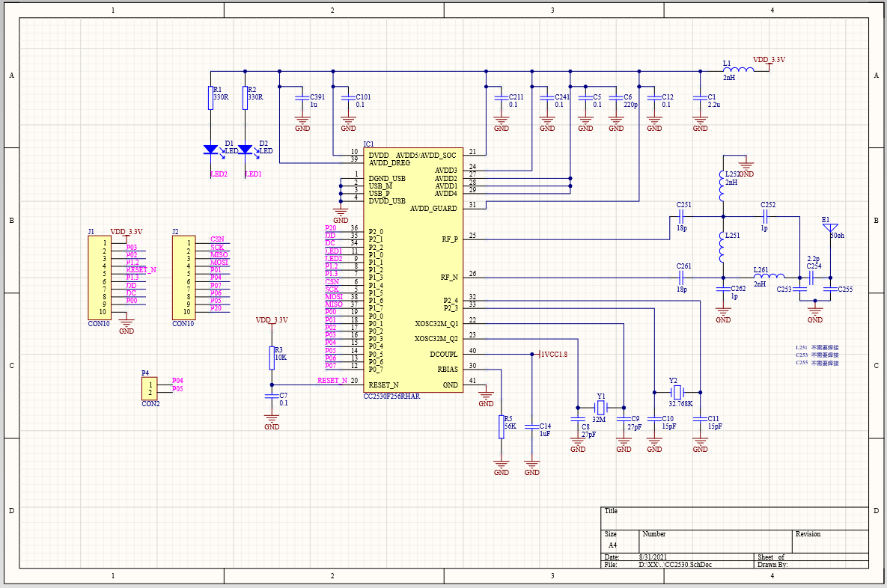The height and width of the screenshot is (588, 887).
Task: Select the J1 CON10 connector
Action: point(100,278)
